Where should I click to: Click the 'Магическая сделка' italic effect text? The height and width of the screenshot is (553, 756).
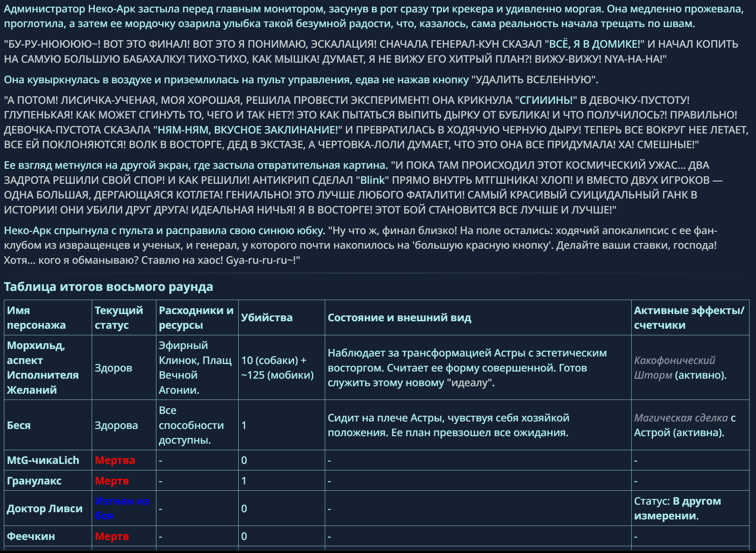[681, 418]
